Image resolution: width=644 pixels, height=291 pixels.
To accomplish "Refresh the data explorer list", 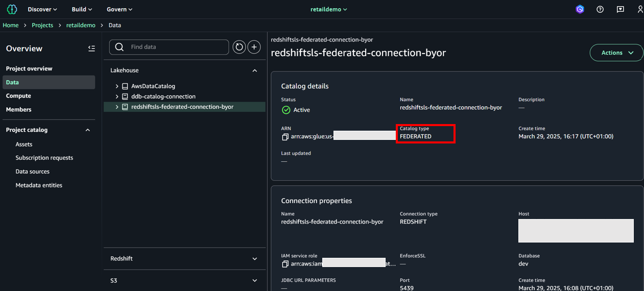I will pos(239,47).
